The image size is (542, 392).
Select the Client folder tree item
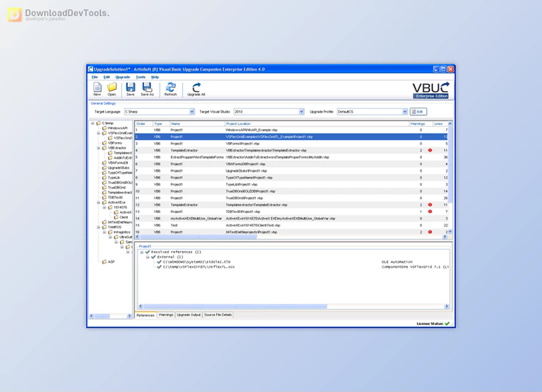124,217
